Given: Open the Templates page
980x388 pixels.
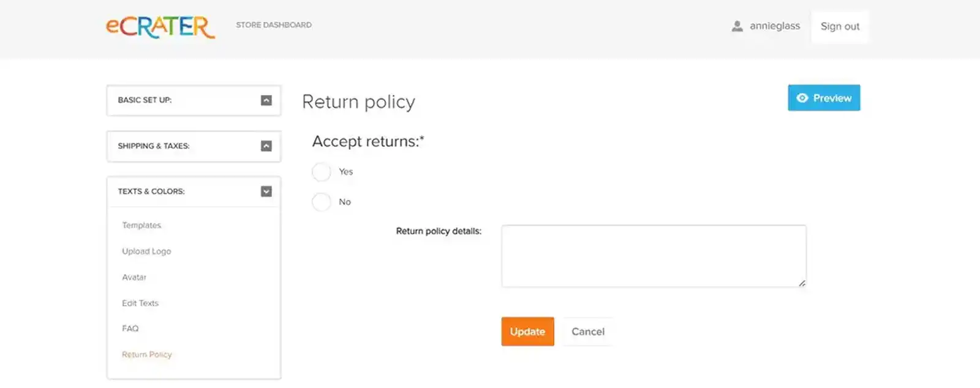Looking at the screenshot, I should click(141, 225).
